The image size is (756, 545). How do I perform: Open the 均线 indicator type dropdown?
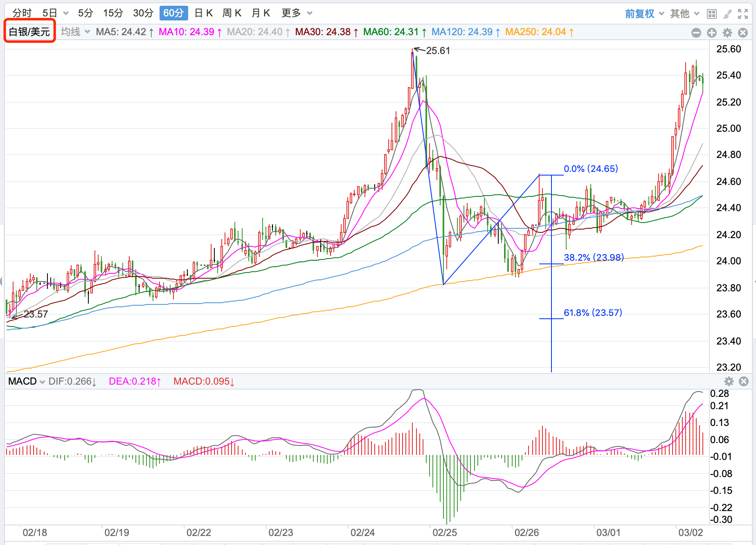pyautogui.click(x=75, y=32)
